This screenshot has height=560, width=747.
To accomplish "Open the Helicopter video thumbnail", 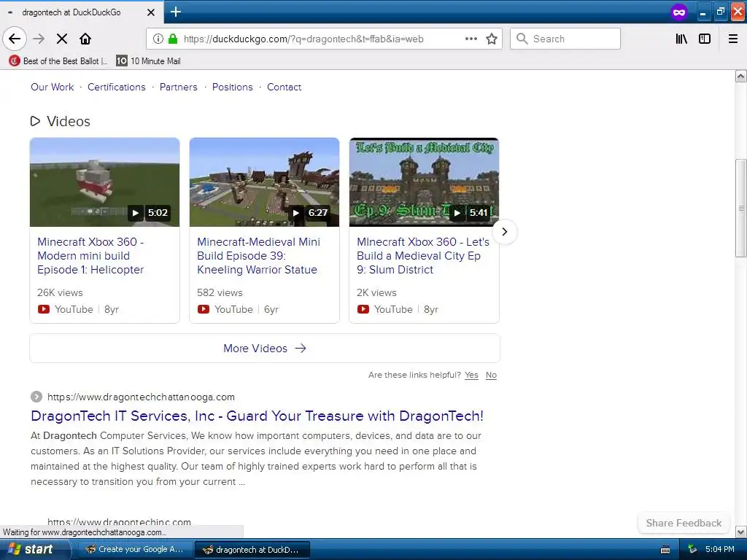I will 105,182.
